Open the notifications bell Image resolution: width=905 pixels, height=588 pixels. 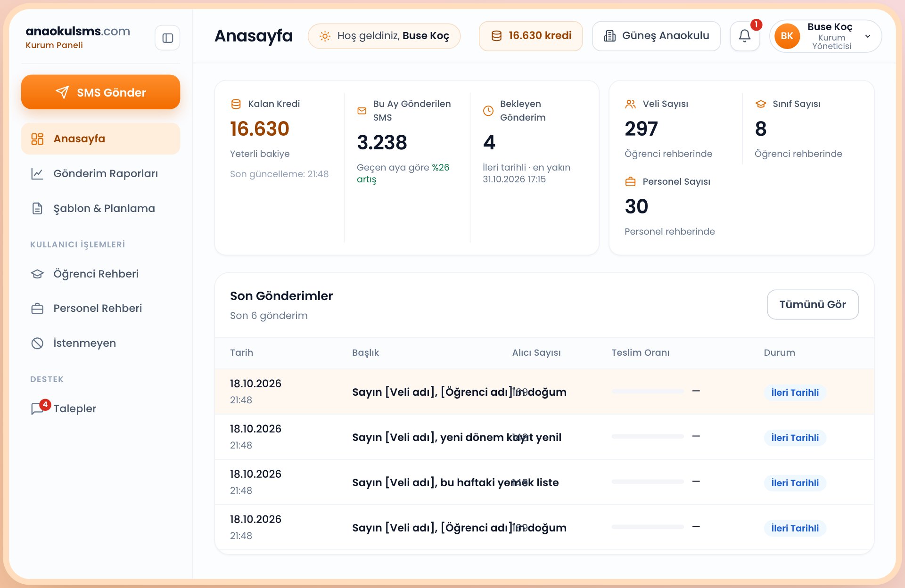[745, 36]
